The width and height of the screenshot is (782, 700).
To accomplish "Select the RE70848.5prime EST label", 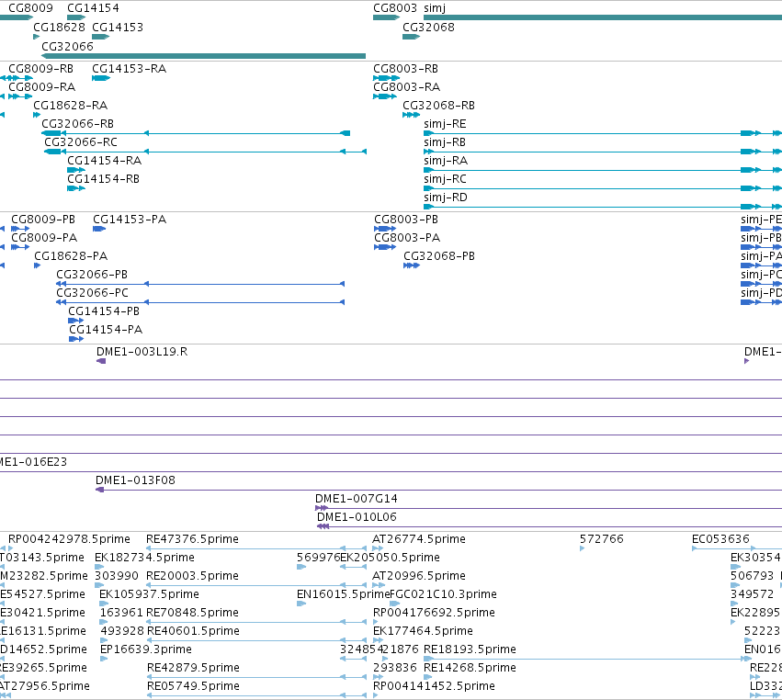I will [x=192, y=613].
